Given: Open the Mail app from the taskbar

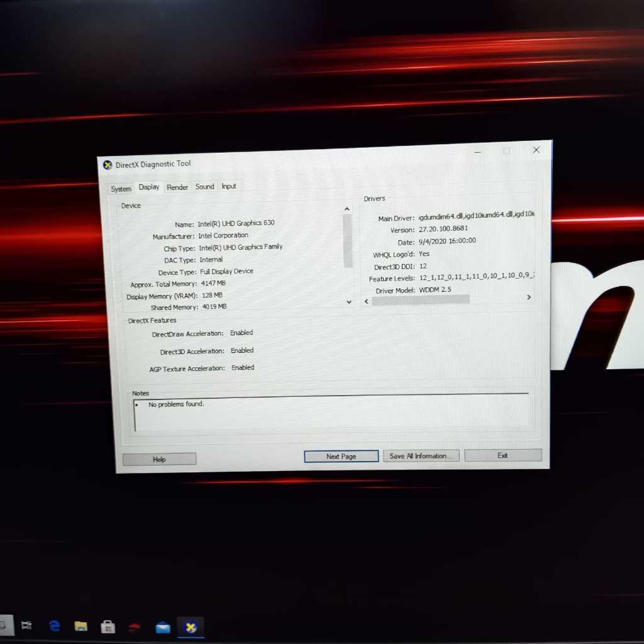Looking at the screenshot, I should click(x=163, y=628).
